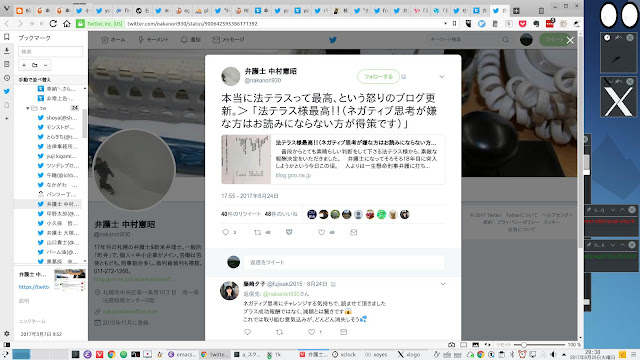Click the モーメント moments nav item
Screen dimensions: 640x360
click(x=153, y=40)
